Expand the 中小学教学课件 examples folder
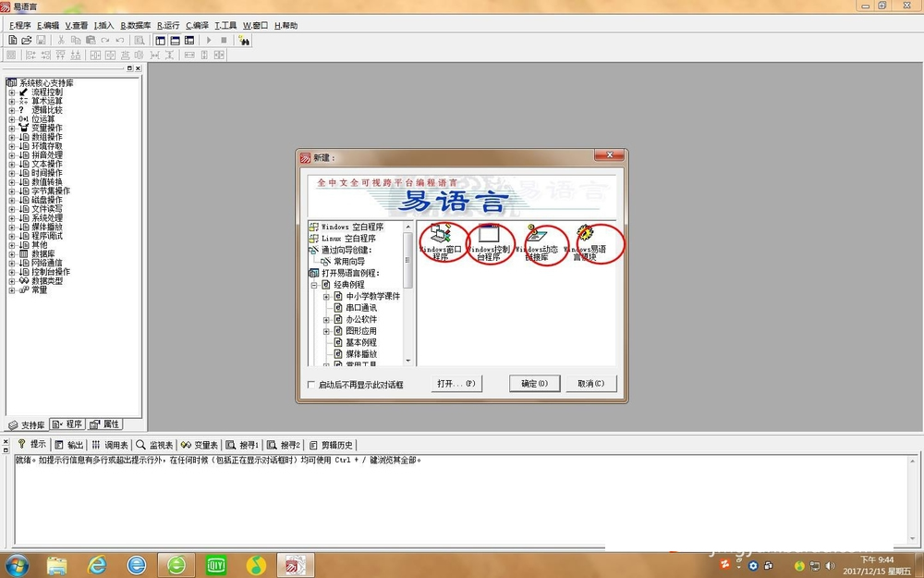The width and height of the screenshot is (924, 578). [x=326, y=297]
